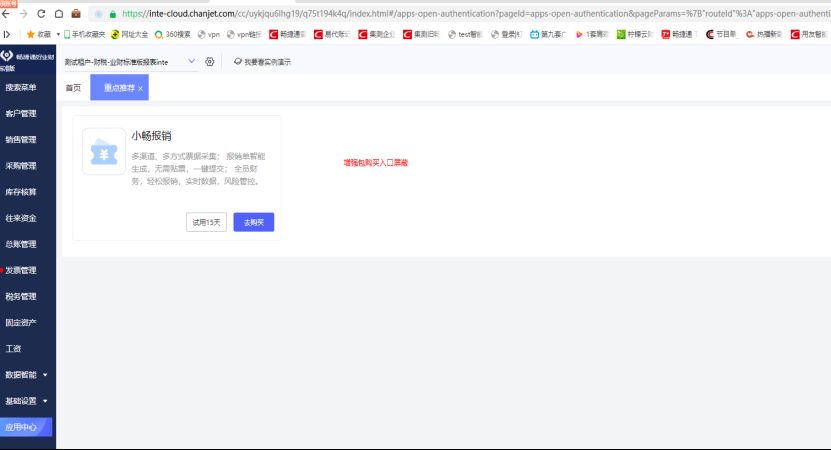Switch to the 首页 tab
Screen dimensions: 831x450
[x=73, y=89]
